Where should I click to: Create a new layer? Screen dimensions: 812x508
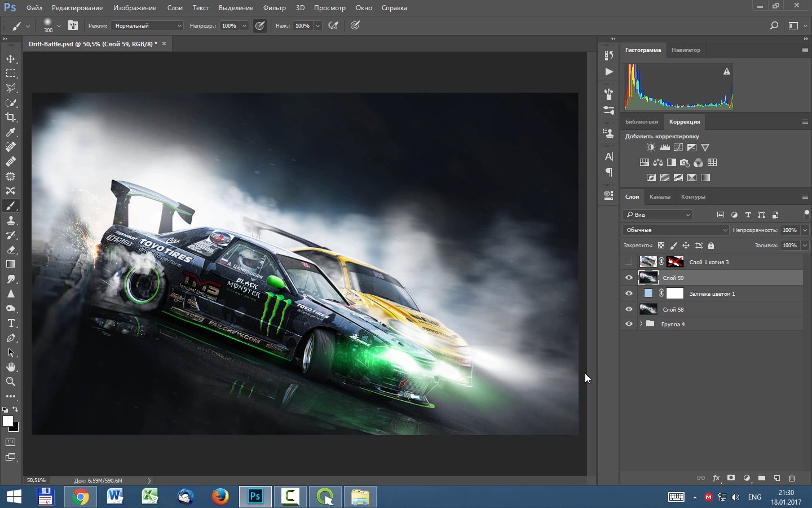coord(777,478)
